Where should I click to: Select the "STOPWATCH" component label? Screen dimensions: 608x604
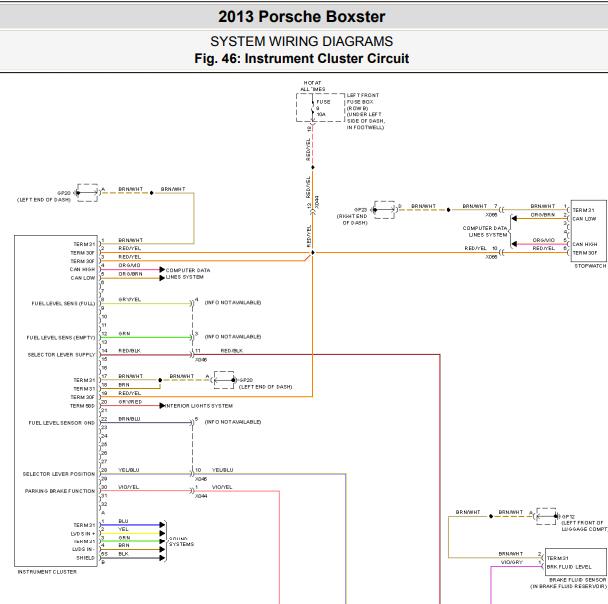tap(590, 266)
